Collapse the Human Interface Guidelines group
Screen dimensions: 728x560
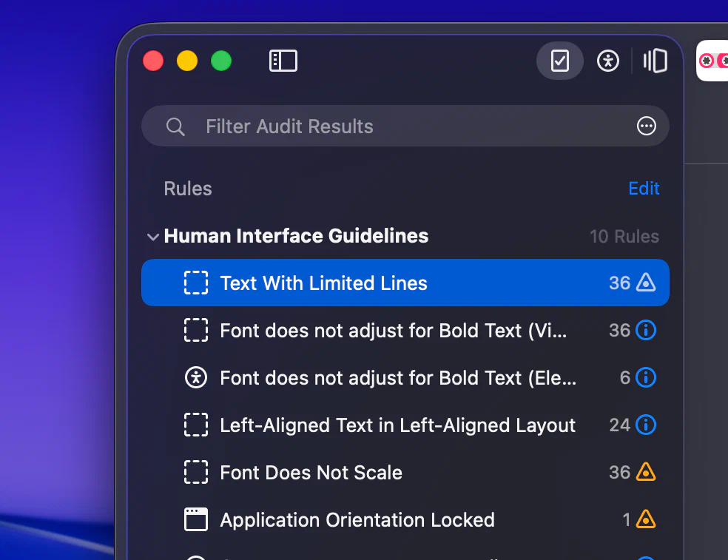153,237
